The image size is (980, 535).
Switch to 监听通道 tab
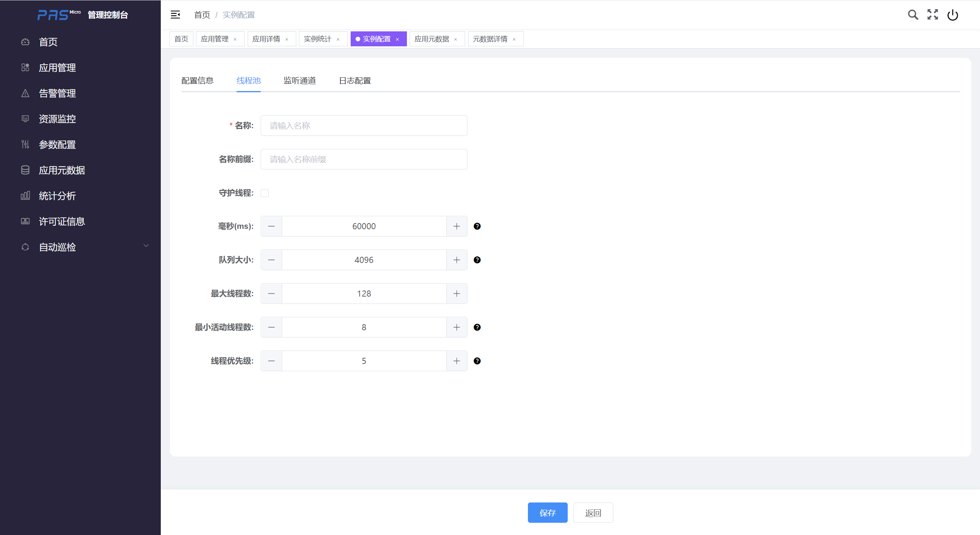click(x=300, y=81)
